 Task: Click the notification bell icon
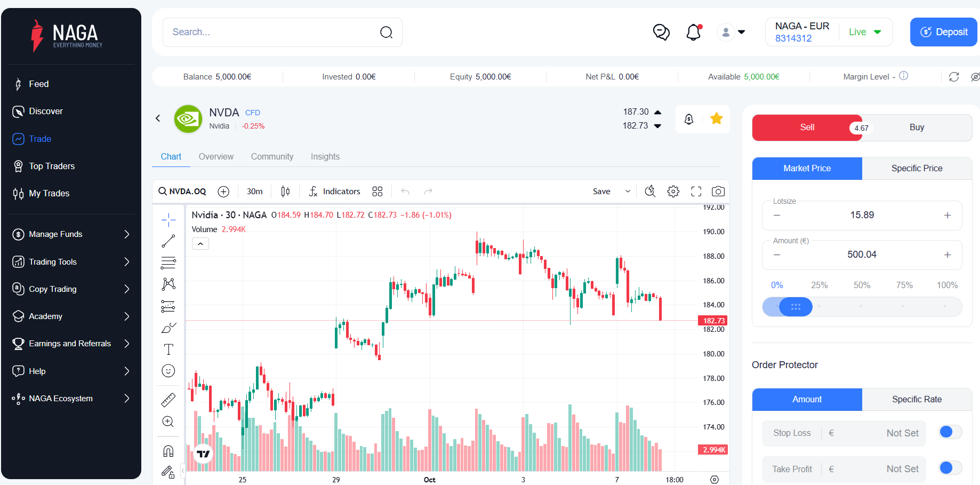(693, 33)
